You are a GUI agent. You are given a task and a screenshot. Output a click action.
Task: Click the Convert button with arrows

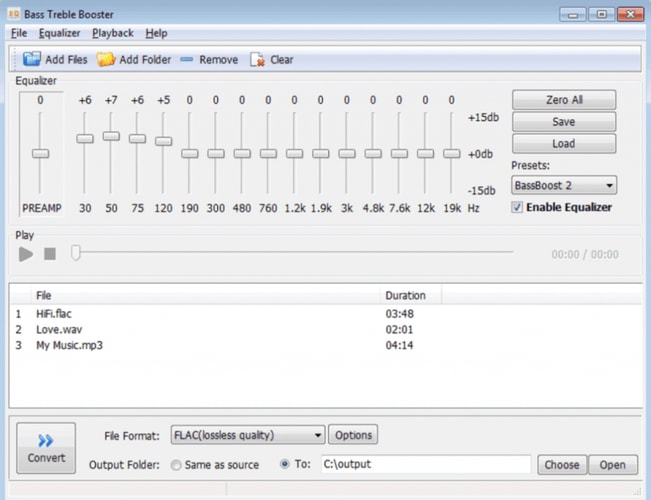(45, 448)
